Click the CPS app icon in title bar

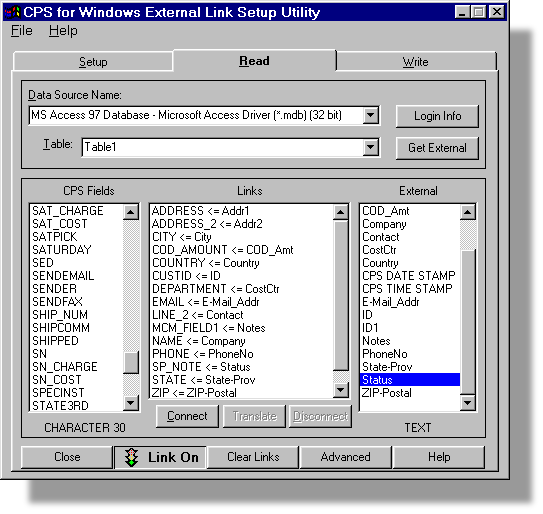click(12, 12)
